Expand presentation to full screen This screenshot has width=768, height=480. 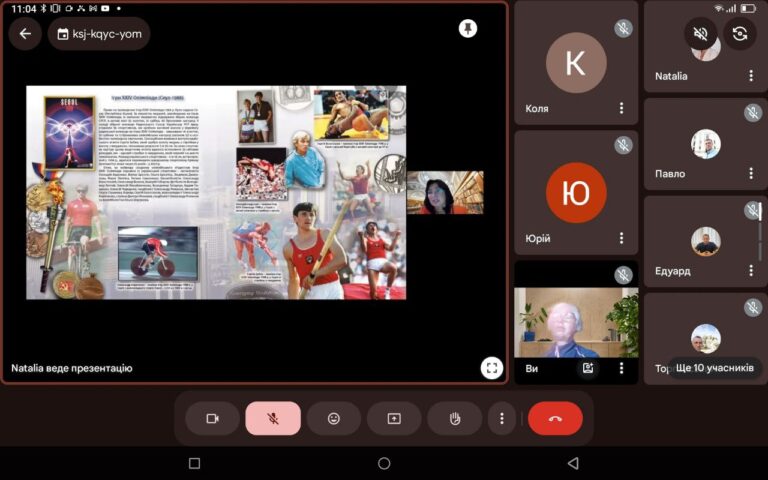coord(492,368)
